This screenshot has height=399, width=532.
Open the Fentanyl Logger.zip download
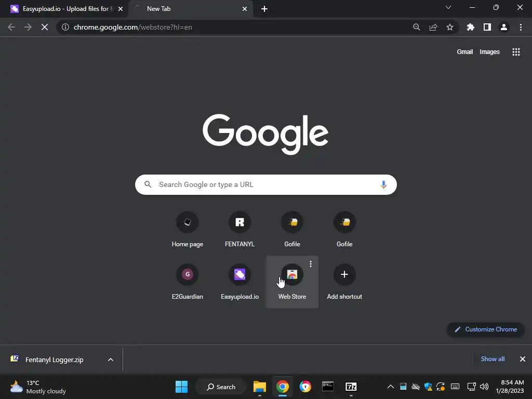pyautogui.click(x=54, y=360)
